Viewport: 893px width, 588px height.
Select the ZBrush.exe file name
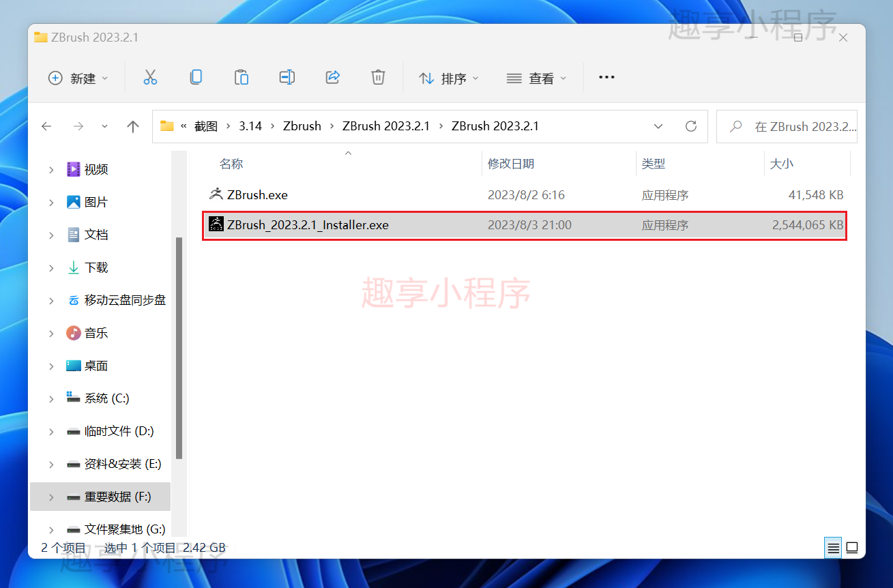[x=257, y=194]
